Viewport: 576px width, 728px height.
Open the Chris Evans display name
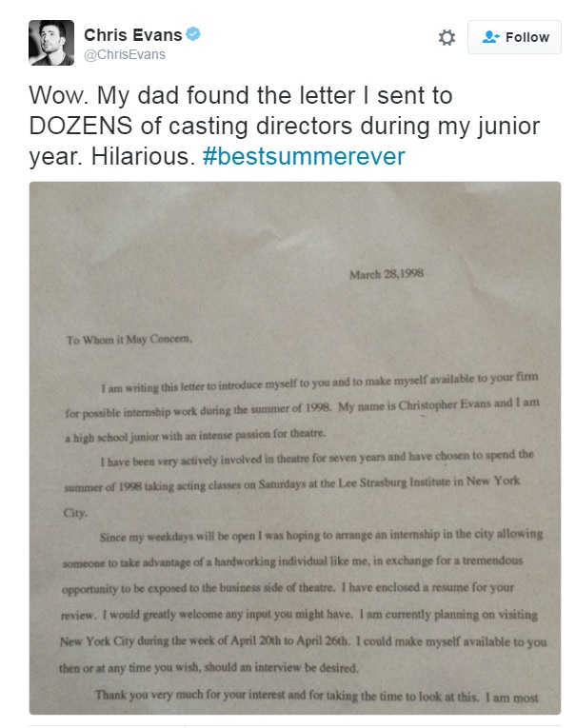tap(133, 35)
